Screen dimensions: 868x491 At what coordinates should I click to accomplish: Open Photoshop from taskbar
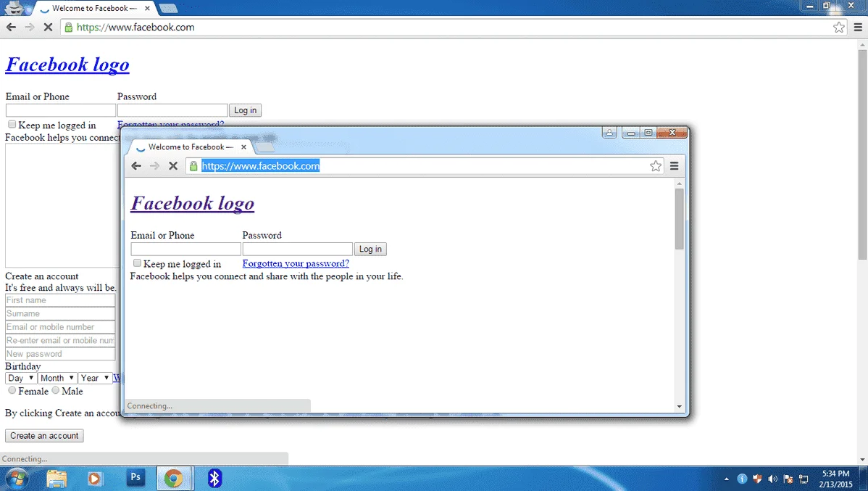(135, 478)
